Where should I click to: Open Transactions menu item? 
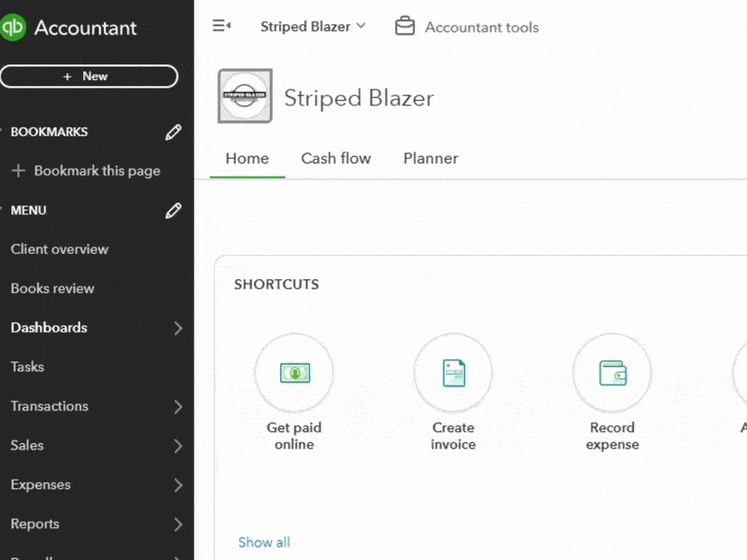[49, 406]
